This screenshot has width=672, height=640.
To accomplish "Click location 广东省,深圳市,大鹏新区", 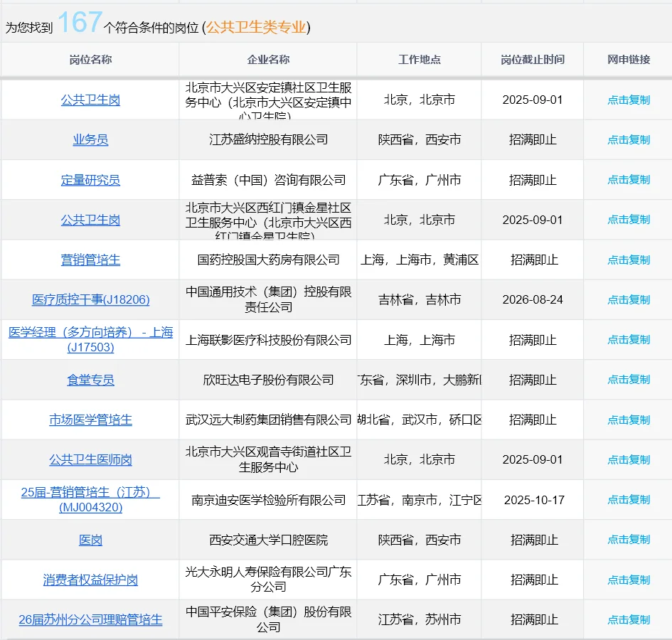I will (x=419, y=380).
